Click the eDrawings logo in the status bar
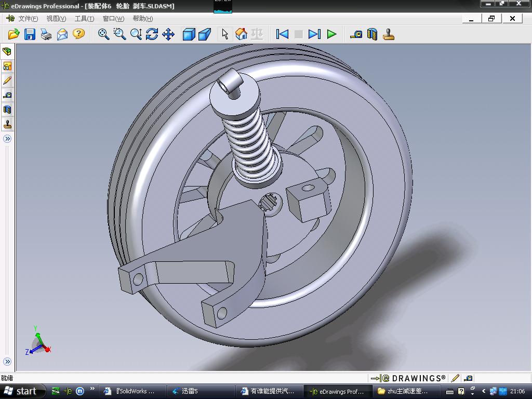Image resolution: width=532 pixels, height=399 pixels. 408,378
